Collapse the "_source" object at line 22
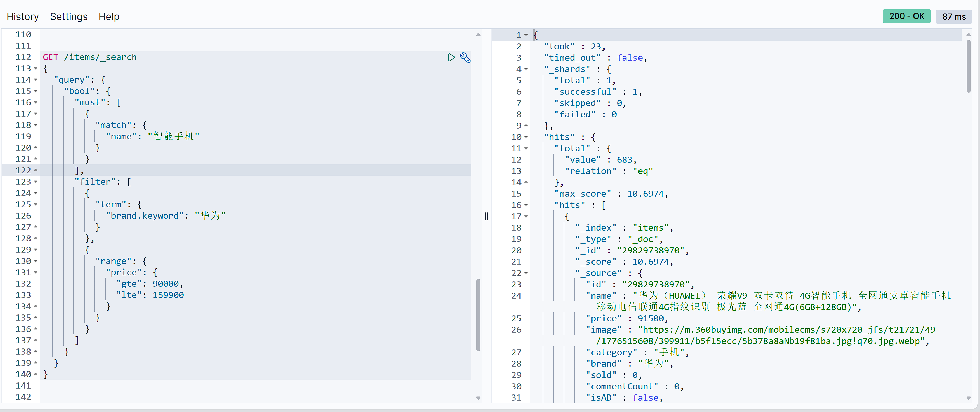The image size is (980, 412). pos(526,273)
